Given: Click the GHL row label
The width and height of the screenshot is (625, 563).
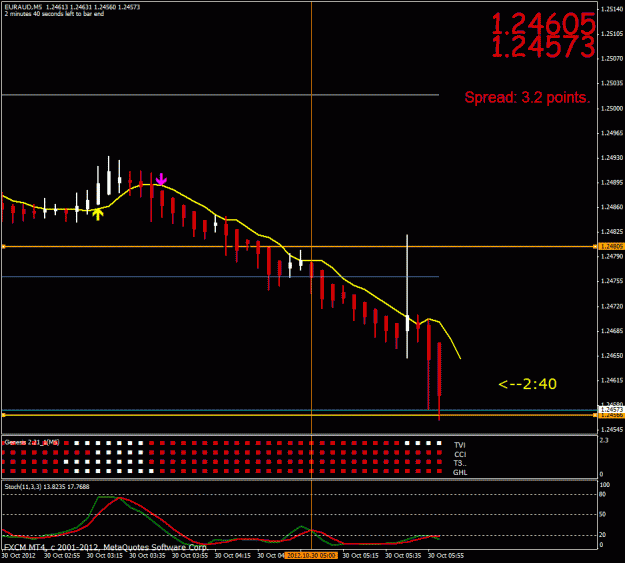Looking at the screenshot, I should 460,472.
